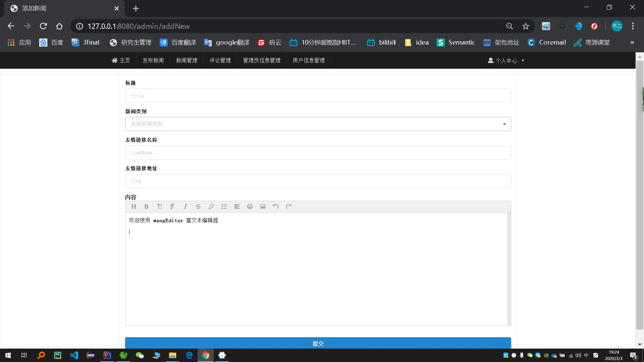Toggle bold in the wangEditor toolbar

[x=146, y=206]
